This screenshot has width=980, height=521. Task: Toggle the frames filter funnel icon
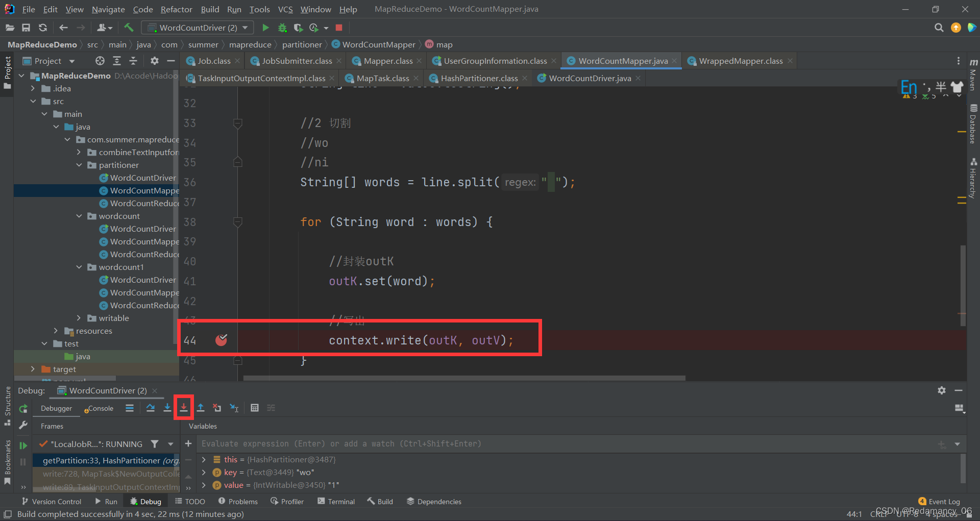(x=155, y=444)
